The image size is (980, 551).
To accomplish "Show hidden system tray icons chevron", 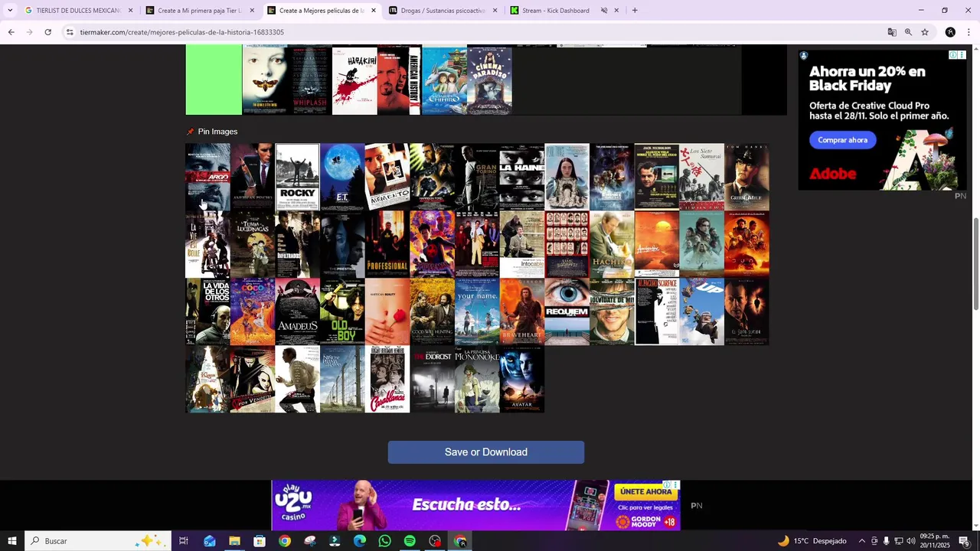I will [861, 541].
